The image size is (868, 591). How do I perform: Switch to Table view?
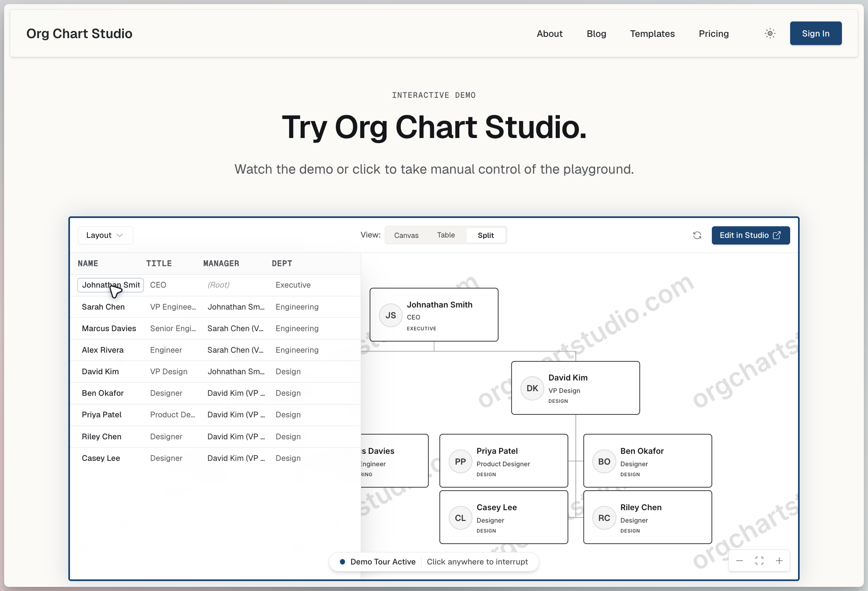[446, 235]
